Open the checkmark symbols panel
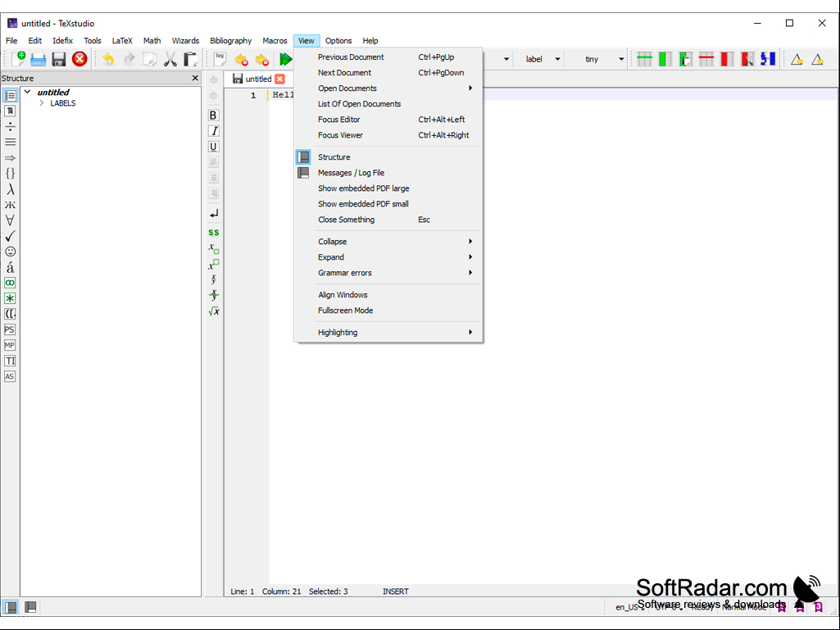The width and height of the screenshot is (840, 630). pyautogui.click(x=10, y=236)
